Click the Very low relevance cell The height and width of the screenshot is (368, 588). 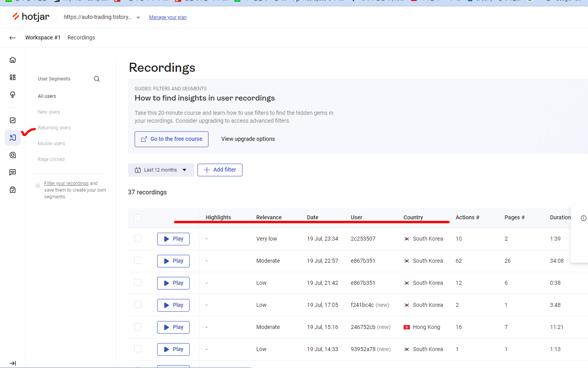coord(267,239)
